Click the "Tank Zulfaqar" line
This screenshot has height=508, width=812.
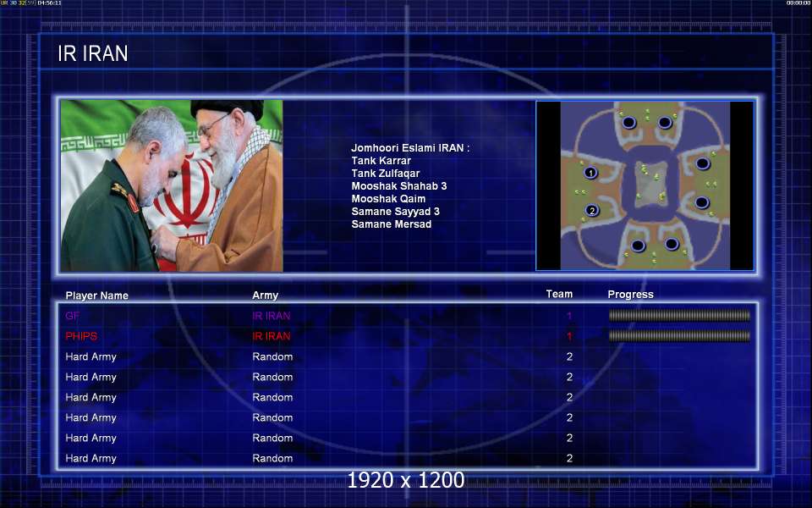386,173
